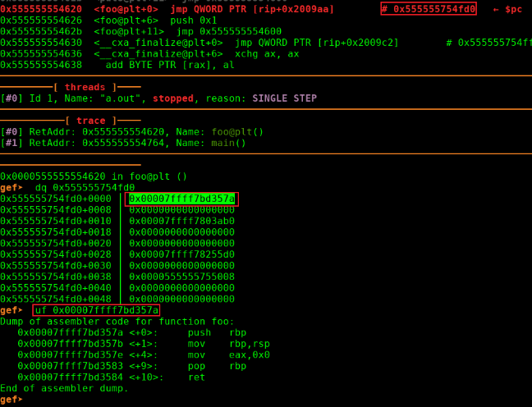The width and height of the screenshot is (532, 407).
Task: Click offset 0x555555754fd0+0048
Action: [56, 300]
